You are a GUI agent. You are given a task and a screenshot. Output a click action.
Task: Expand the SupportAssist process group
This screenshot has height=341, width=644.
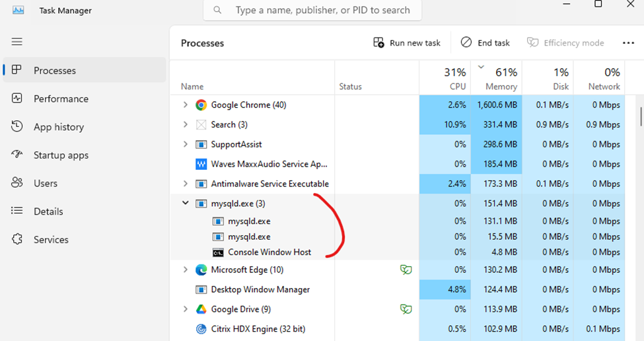(x=185, y=144)
